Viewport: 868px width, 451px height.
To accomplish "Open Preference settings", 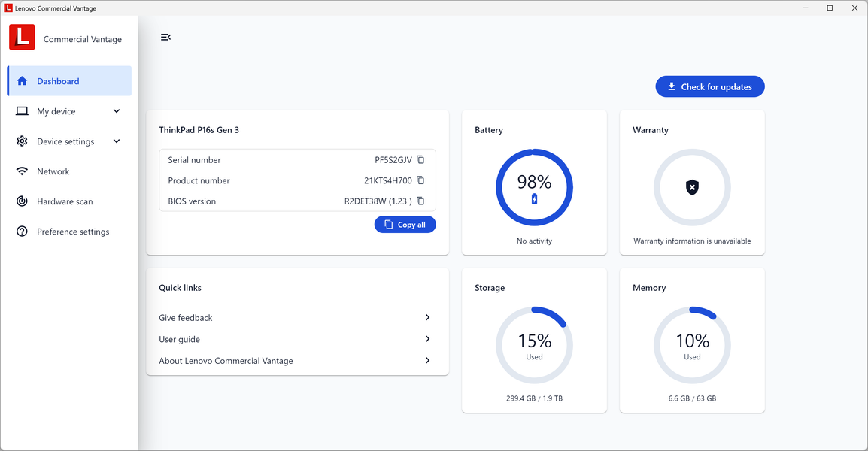I will [x=70, y=232].
